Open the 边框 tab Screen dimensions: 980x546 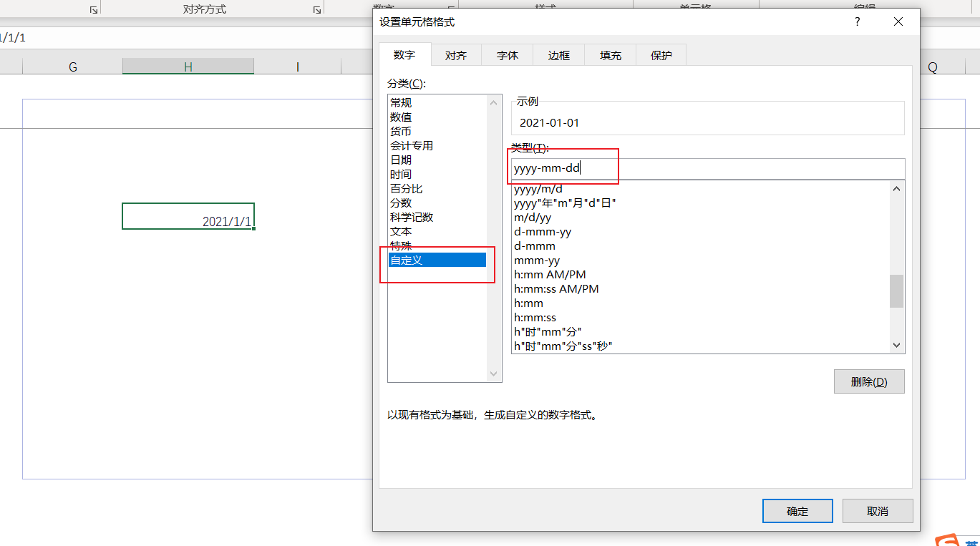coord(559,55)
